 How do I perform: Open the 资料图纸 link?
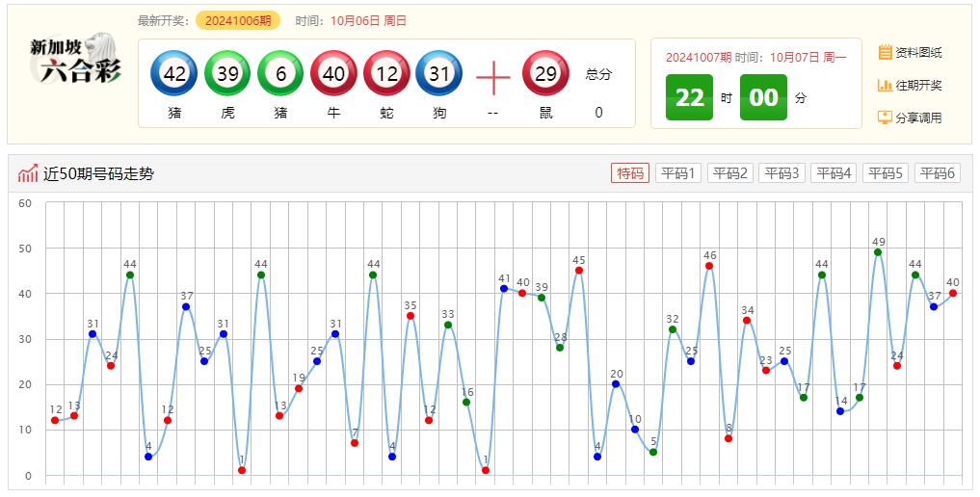click(x=910, y=52)
